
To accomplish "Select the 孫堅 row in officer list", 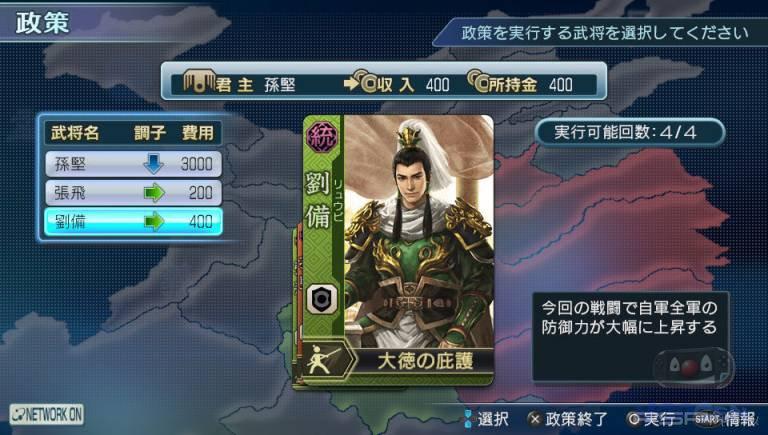I will (133, 164).
